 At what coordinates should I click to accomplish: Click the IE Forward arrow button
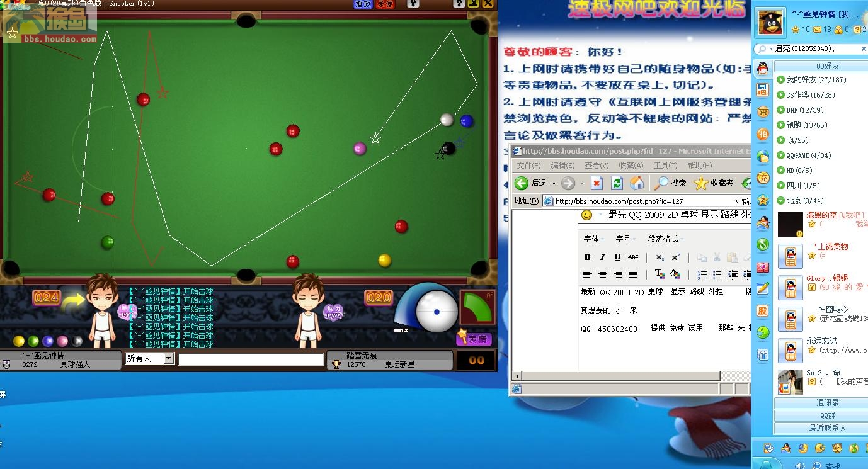click(x=568, y=183)
